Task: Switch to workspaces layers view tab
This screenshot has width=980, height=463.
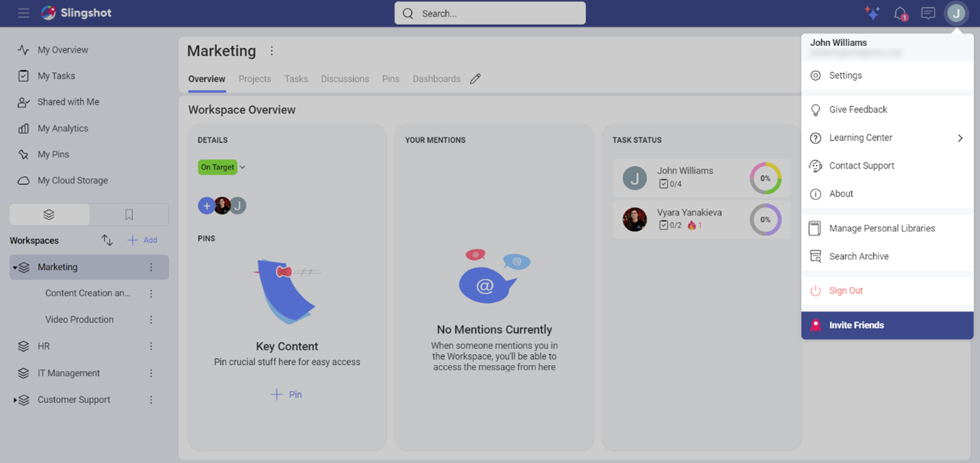Action: (x=49, y=214)
